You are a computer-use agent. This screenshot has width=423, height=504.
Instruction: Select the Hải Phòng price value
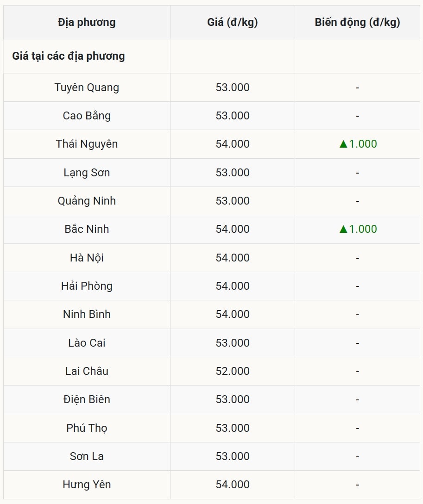click(232, 286)
